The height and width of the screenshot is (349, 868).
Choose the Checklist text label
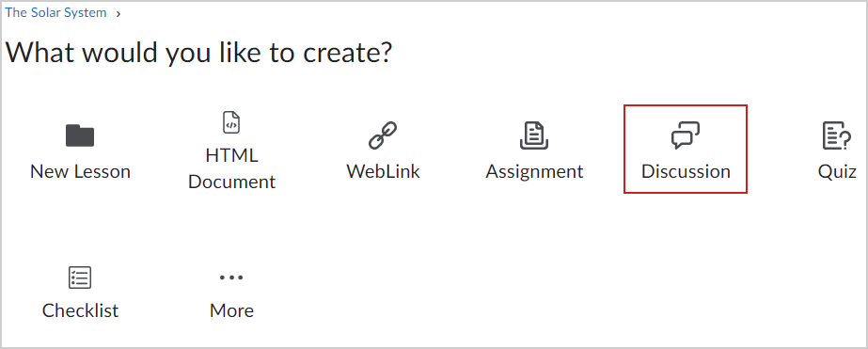[x=80, y=310]
